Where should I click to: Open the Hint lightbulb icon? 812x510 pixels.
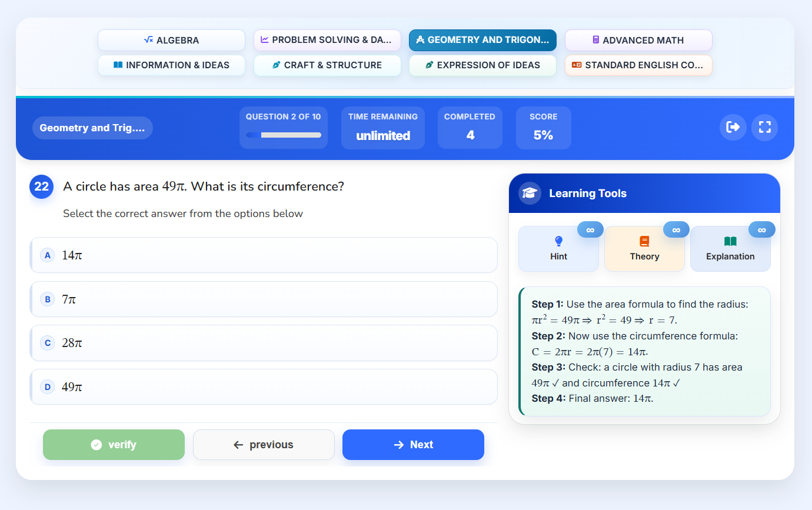pyautogui.click(x=558, y=240)
